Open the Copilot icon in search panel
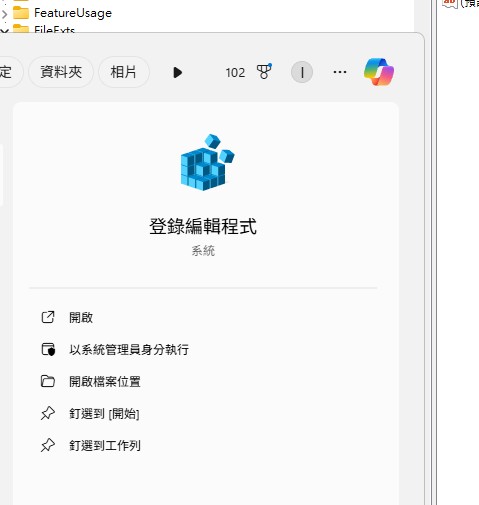This screenshot has height=505, width=479. [x=379, y=72]
